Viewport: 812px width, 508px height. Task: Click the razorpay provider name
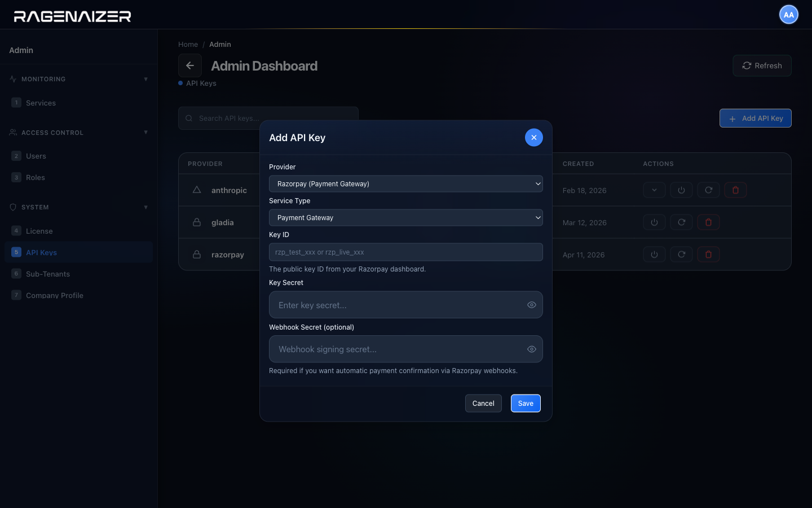tap(228, 255)
